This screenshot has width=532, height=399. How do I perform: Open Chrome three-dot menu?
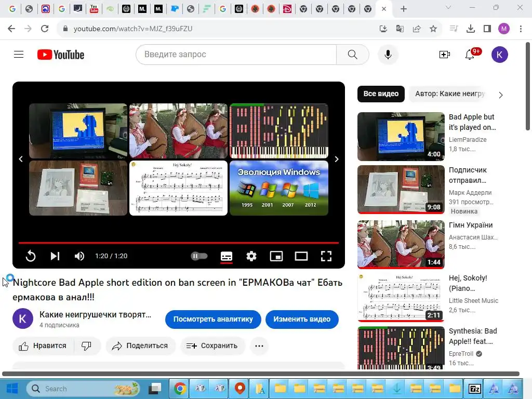[521, 29]
